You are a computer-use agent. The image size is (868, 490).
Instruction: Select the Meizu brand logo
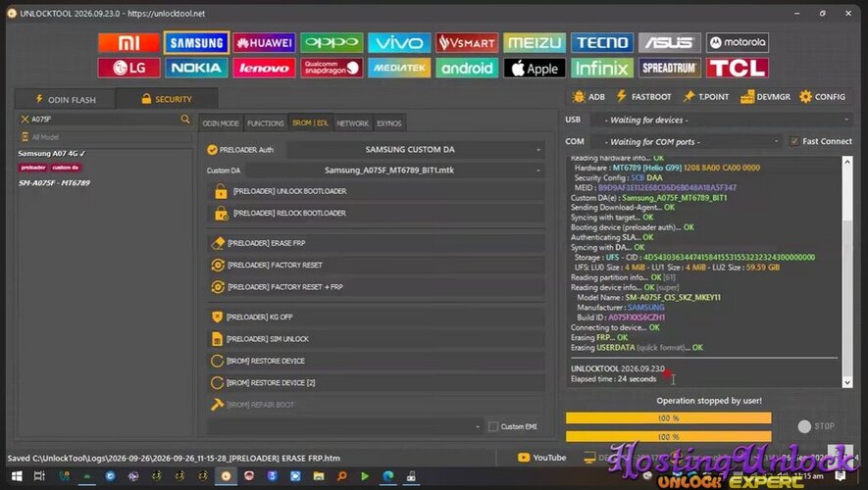(535, 42)
